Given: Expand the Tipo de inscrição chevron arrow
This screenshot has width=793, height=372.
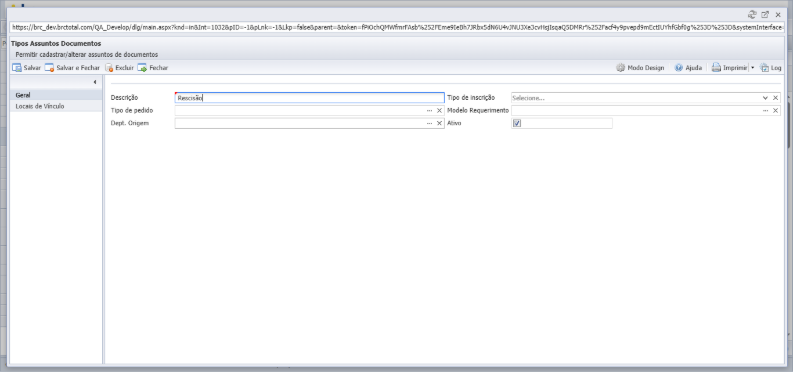Looking at the screenshot, I should 766,98.
